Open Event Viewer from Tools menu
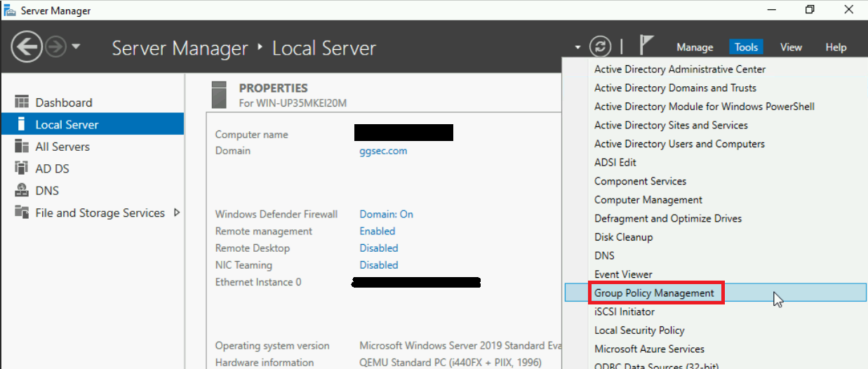Image resolution: width=868 pixels, height=369 pixels. click(x=623, y=274)
